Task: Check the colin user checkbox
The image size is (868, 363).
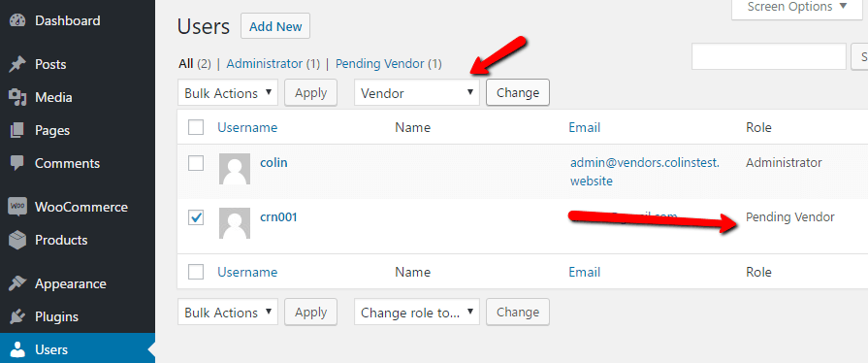Action: tap(196, 163)
